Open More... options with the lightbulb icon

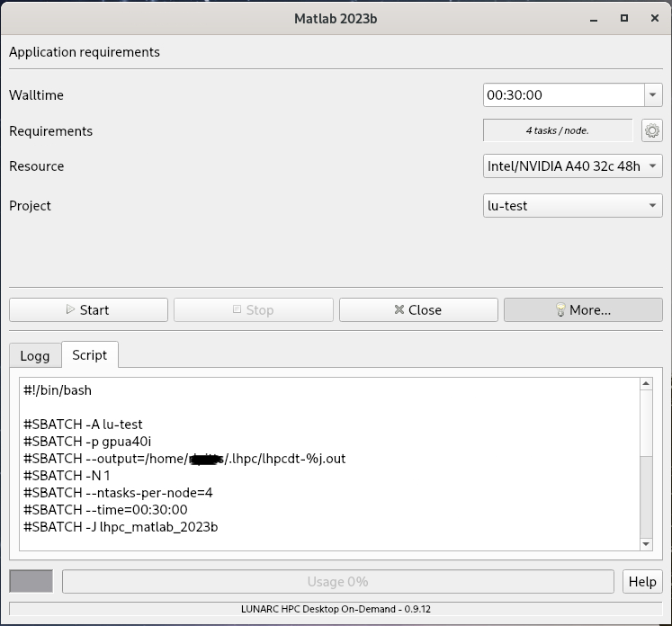583,309
